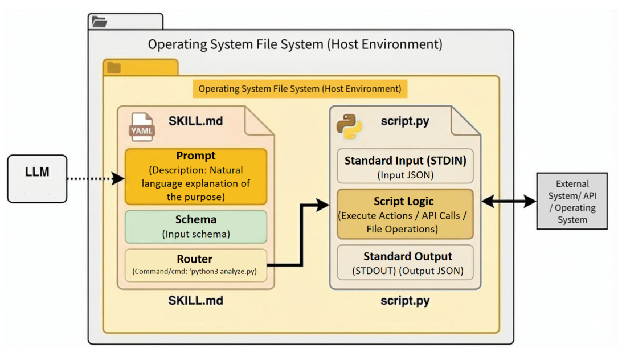Click the orange-highlighted Host Environment banner
The width and height of the screenshot is (622, 364).
coord(300,89)
